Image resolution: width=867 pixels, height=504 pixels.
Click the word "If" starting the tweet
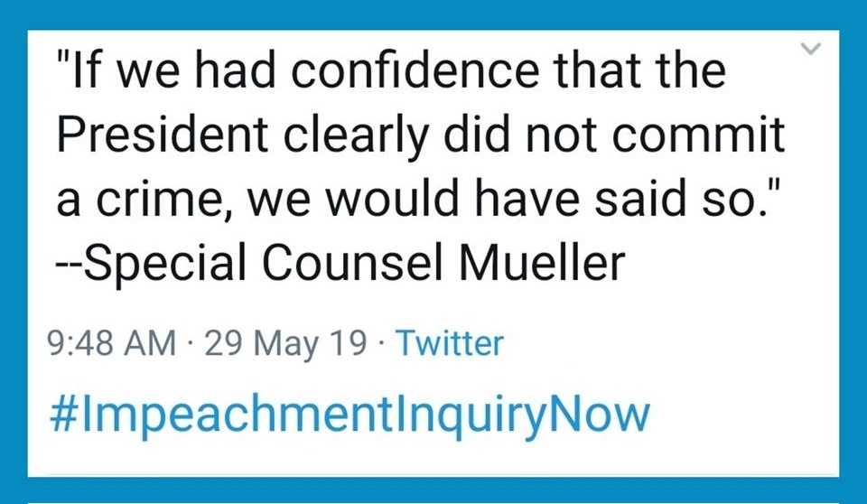85,73
